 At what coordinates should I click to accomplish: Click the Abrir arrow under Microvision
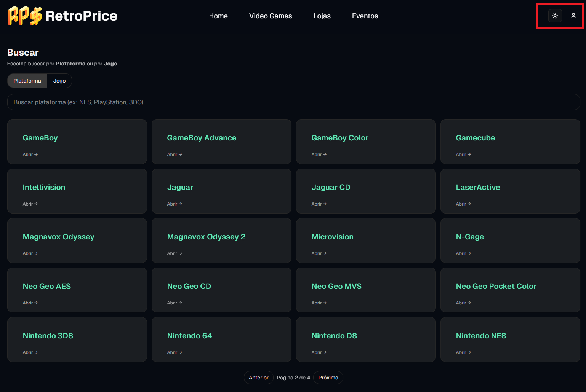click(319, 253)
